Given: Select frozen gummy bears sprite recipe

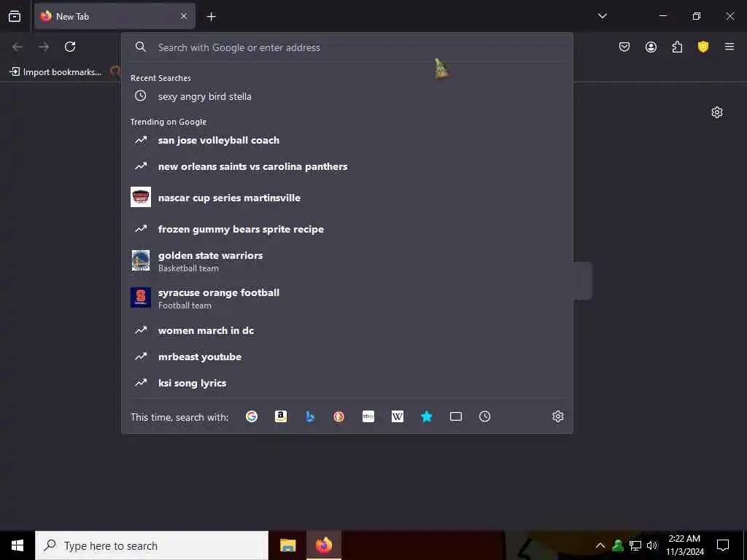Looking at the screenshot, I should click(x=347, y=229).
